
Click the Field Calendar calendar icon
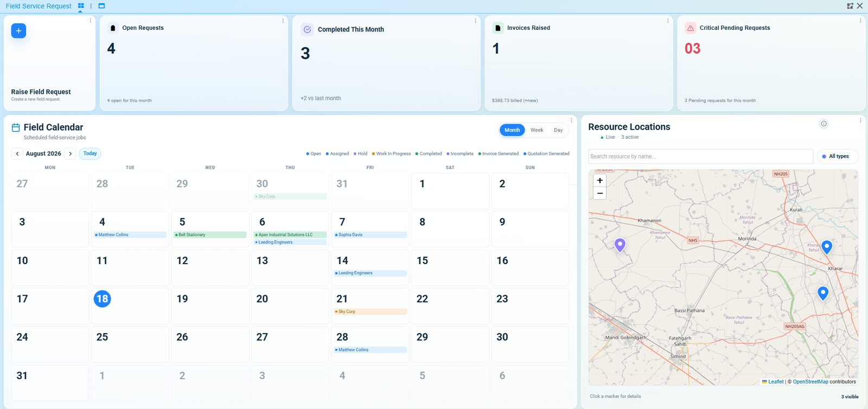click(16, 127)
